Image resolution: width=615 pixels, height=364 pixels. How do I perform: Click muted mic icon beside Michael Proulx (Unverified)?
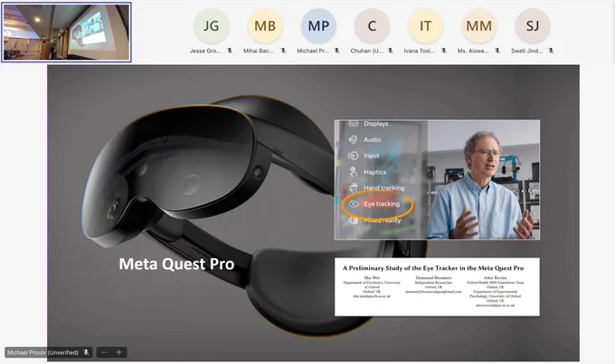click(86, 352)
